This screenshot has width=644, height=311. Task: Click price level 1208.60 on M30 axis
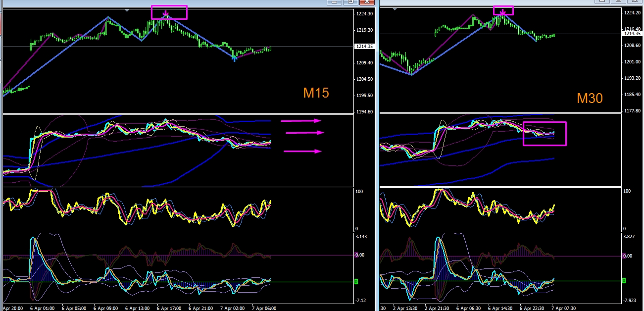(633, 46)
